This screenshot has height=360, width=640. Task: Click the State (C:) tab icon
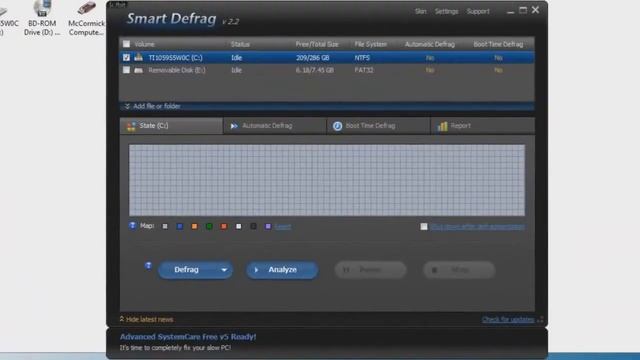click(x=131, y=126)
